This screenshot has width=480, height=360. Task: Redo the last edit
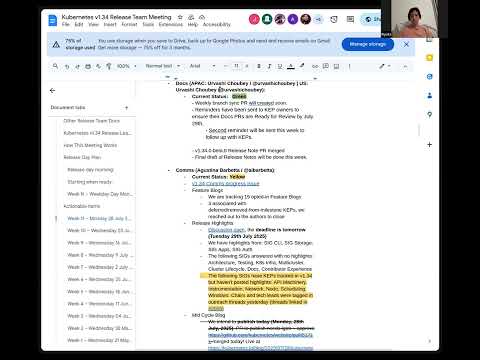(x=77, y=66)
